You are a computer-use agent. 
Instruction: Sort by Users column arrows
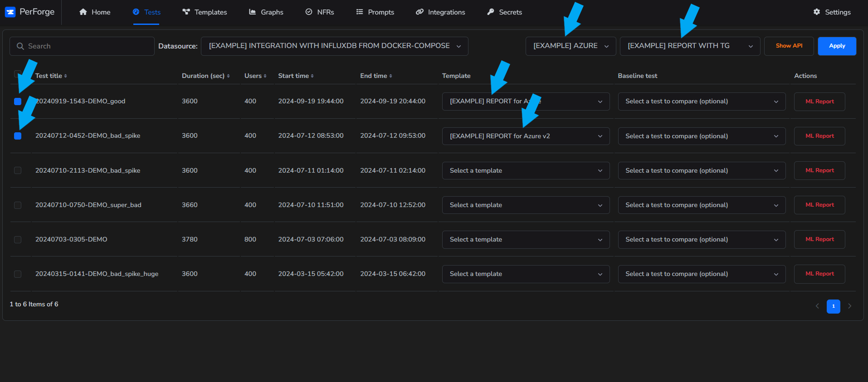265,76
